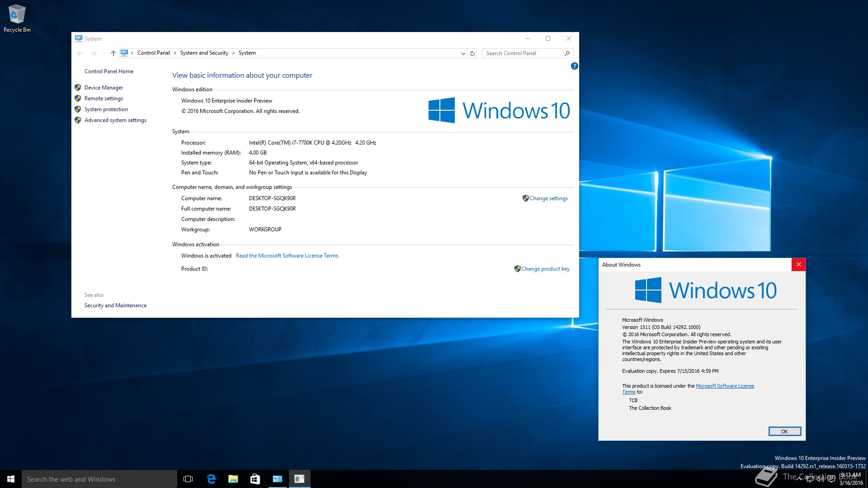Click shield icon beside Remote settings
Image resolution: width=868 pixels, height=488 pixels.
pos(78,99)
